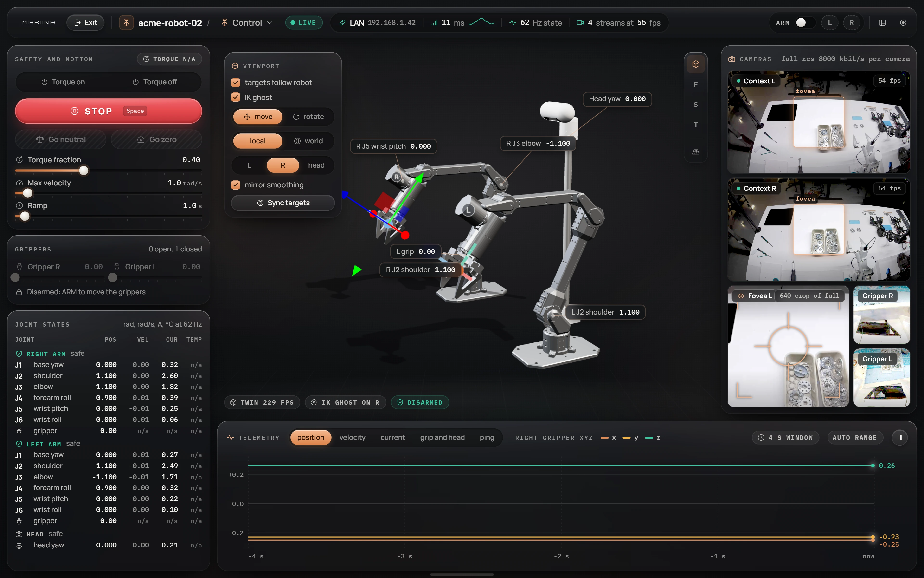Viewport: 924px width, 578px height.
Task: Select L arm target in viewport panel
Action: tap(249, 165)
